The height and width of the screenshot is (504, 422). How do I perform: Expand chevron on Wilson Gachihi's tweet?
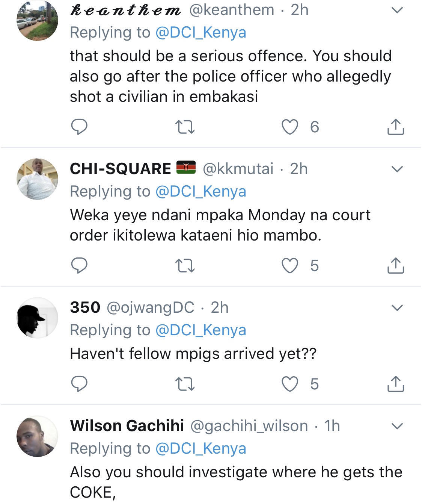(397, 426)
